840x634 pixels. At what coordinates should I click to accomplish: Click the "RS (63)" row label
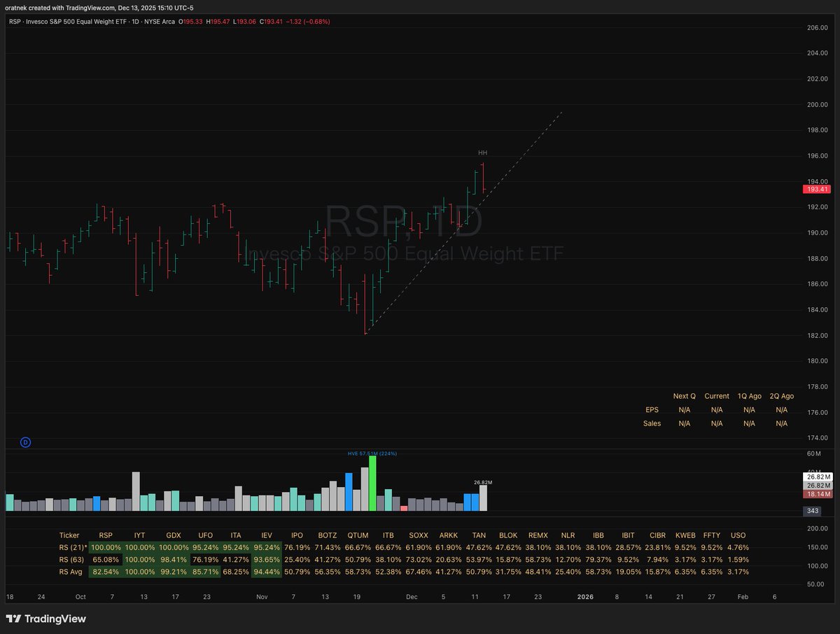coord(73,560)
